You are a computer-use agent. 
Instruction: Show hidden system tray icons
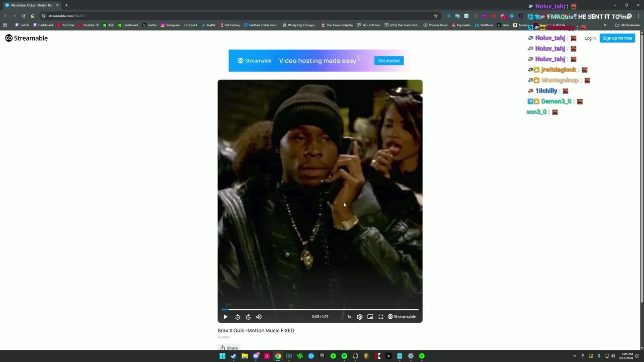575,356
